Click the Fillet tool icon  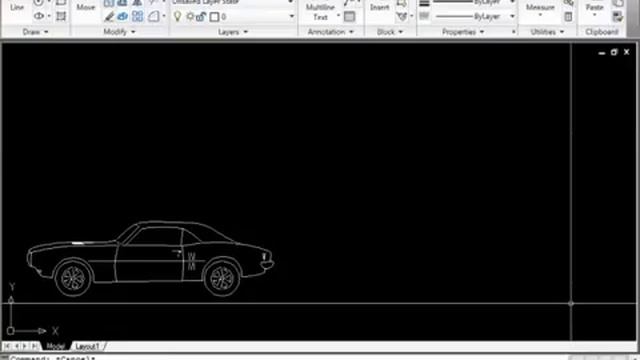click(153, 16)
